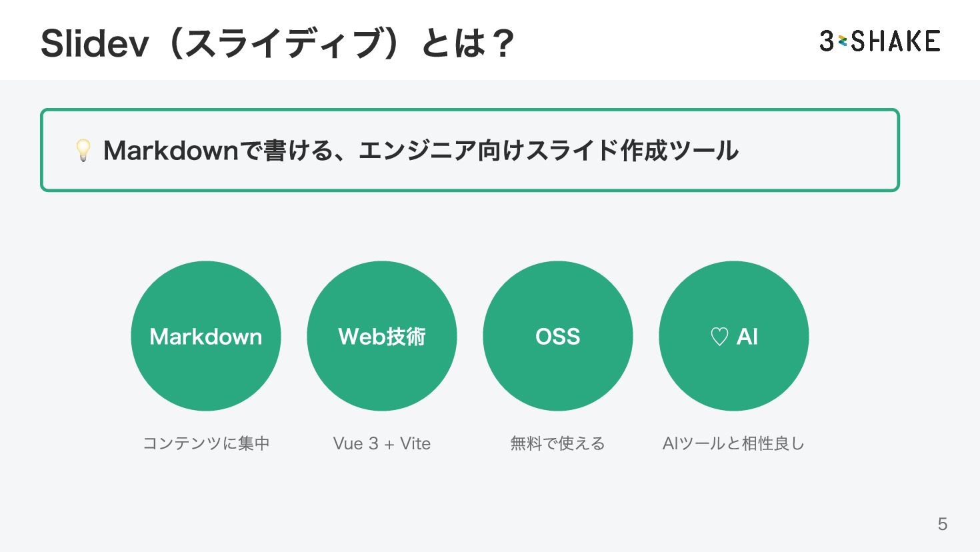Select the Web技術 green circle
The image size is (980, 552).
click(382, 336)
